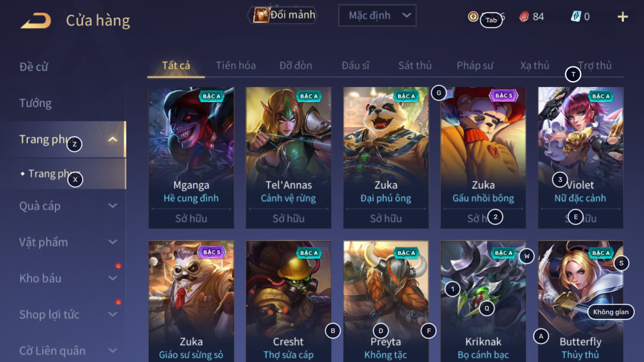Open Tướng in the sidebar
The width and height of the screenshot is (644, 362).
click(36, 103)
